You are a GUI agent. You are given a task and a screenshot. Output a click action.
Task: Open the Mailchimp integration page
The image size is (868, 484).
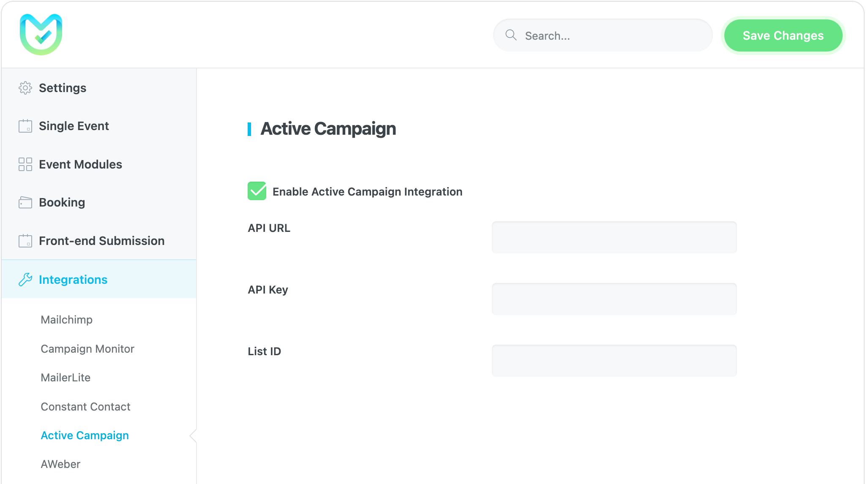tap(66, 320)
